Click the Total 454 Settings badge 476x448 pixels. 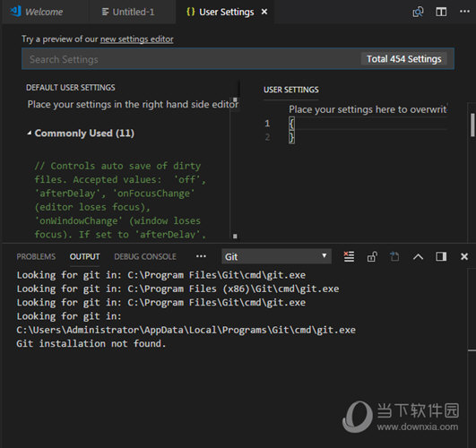(x=403, y=59)
